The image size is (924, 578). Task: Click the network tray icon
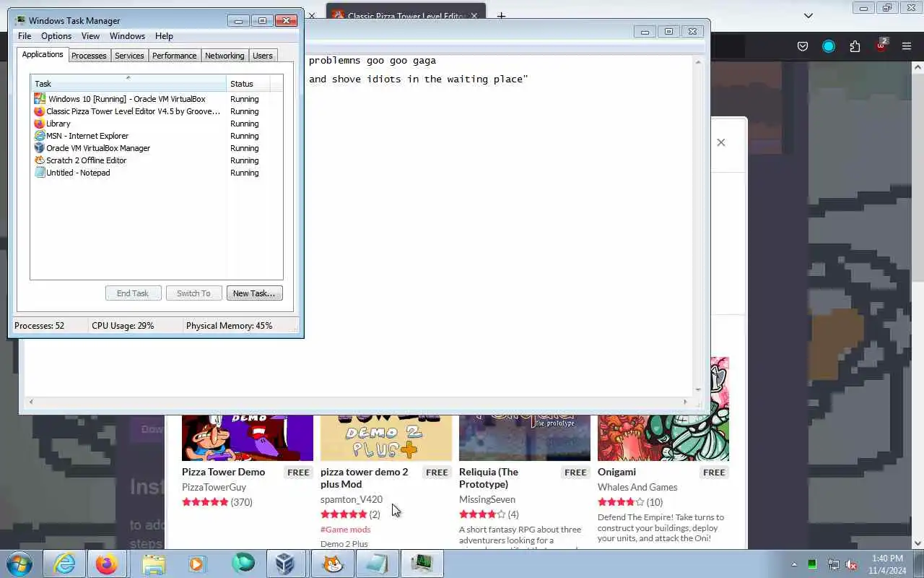click(x=833, y=564)
